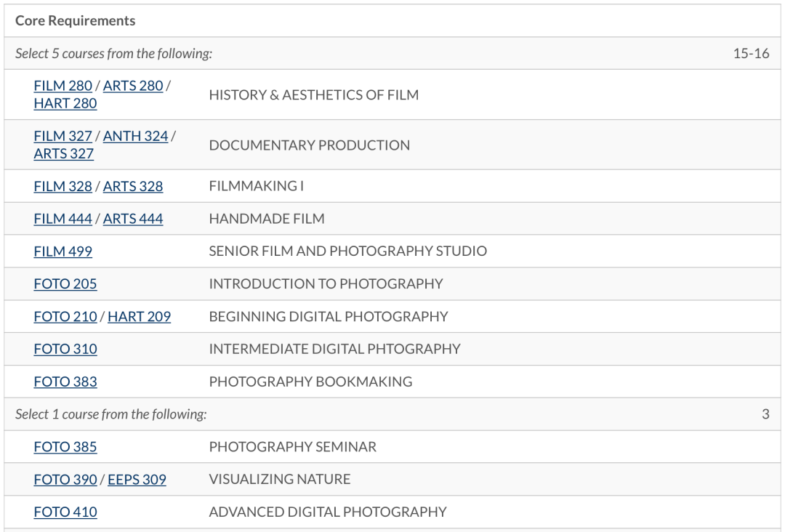Viewport: 785px width, 532px height.
Task: Click the ARTS 280 course link
Action: coord(133,86)
